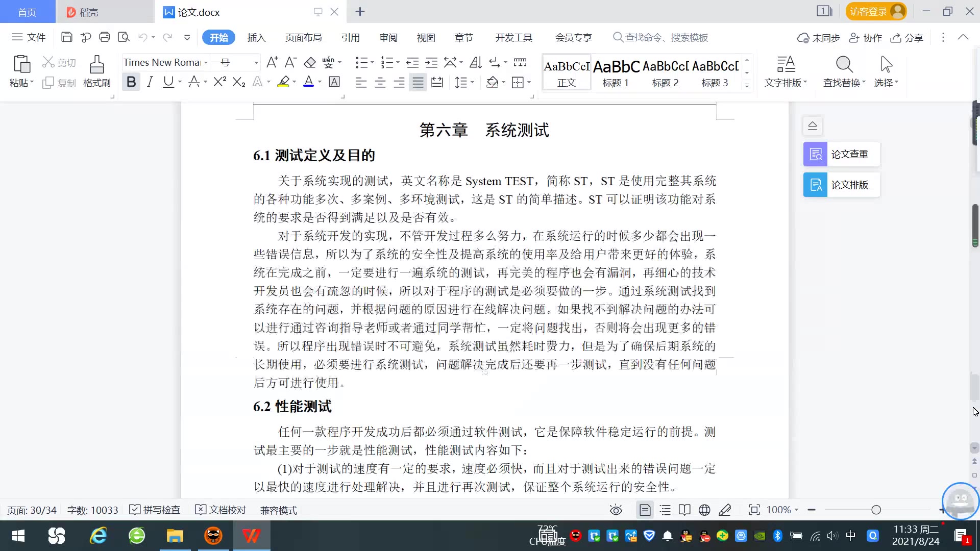Click the zoom slider handle
The height and width of the screenshot is (551, 980).
876,510
